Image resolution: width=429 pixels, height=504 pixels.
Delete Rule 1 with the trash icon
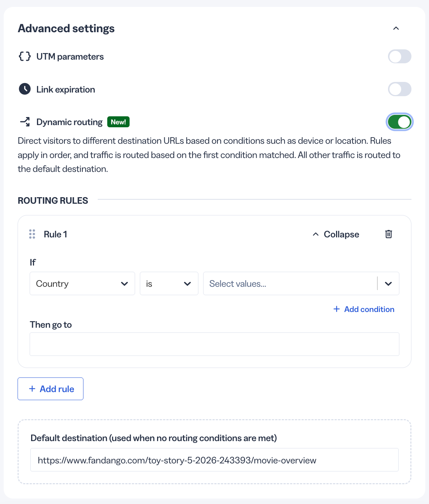389,234
